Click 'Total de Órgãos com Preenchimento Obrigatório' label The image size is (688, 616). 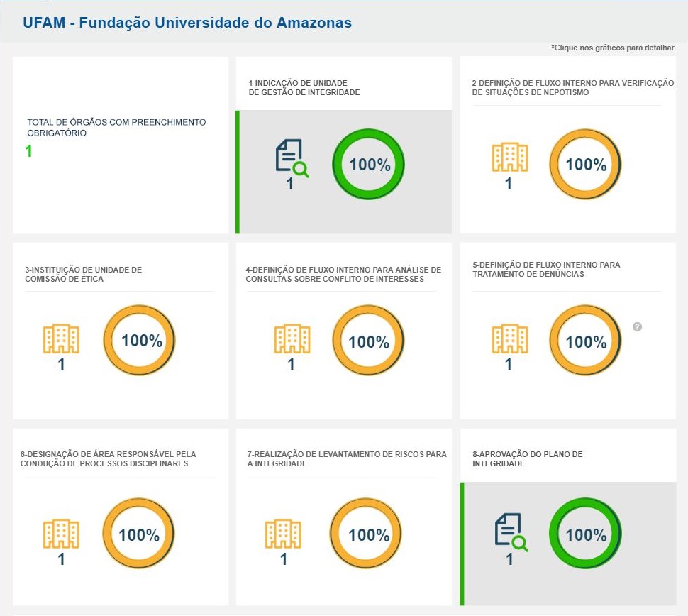click(x=116, y=127)
